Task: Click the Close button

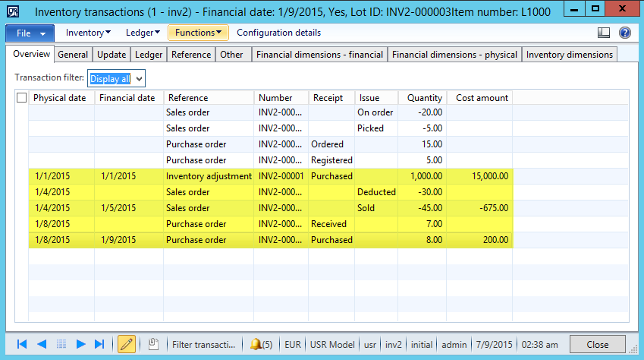Action: (597, 344)
